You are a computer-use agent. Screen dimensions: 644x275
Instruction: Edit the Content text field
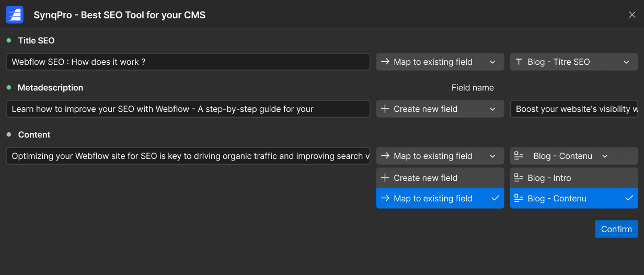coord(188,156)
